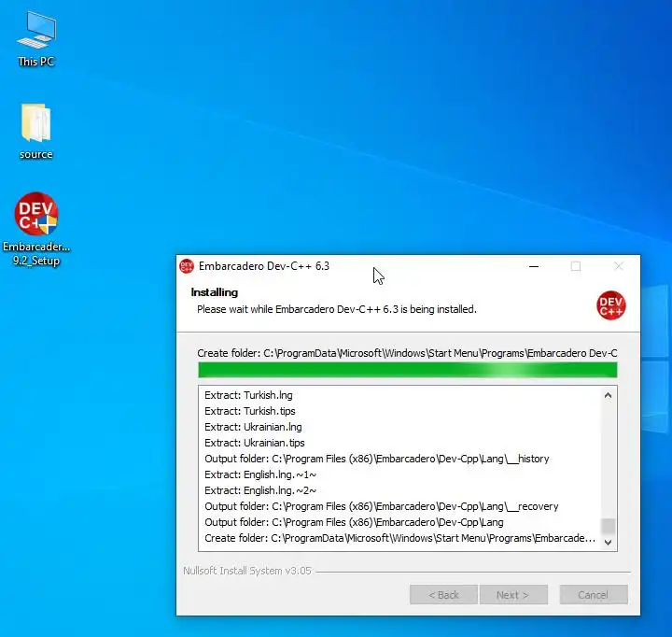Minimize the Embarcadero Dev-C++ installer window
Image resolution: width=672 pixels, height=637 pixels.
[534, 266]
